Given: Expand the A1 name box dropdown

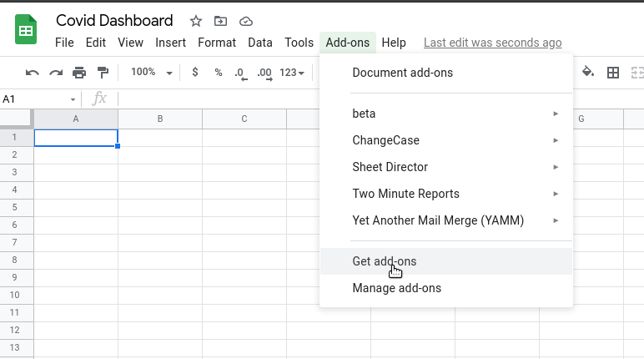Looking at the screenshot, I should (73, 99).
